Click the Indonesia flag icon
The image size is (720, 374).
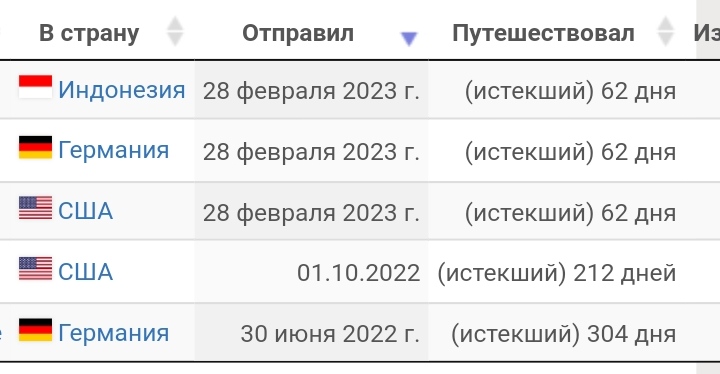pyautogui.click(x=35, y=87)
